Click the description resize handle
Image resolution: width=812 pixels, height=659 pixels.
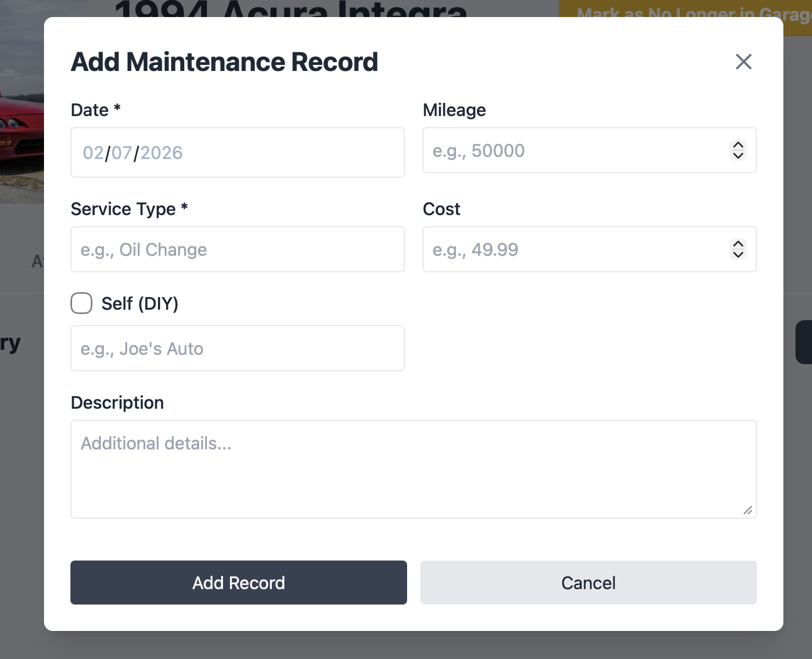click(x=748, y=511)
